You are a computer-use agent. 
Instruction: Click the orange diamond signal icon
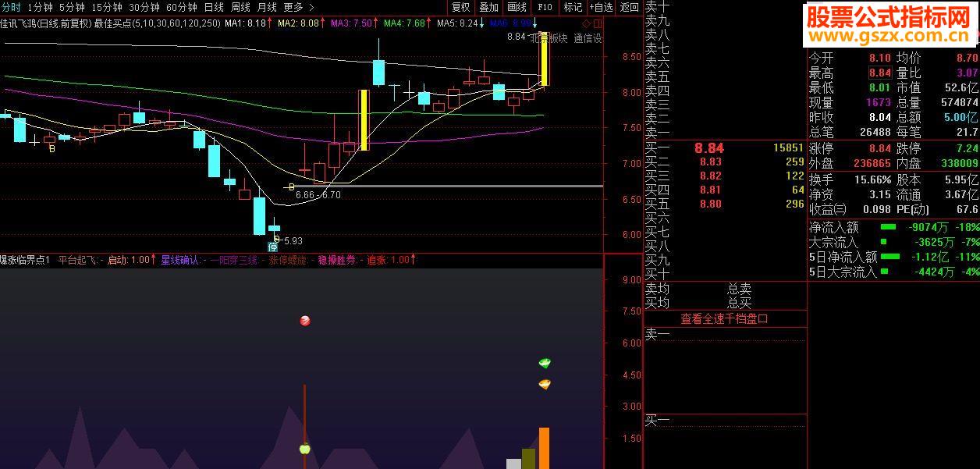click(545, 384)
